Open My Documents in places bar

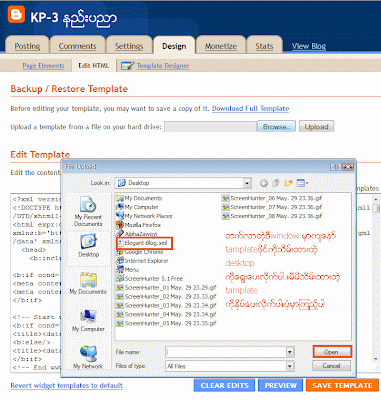88,283
